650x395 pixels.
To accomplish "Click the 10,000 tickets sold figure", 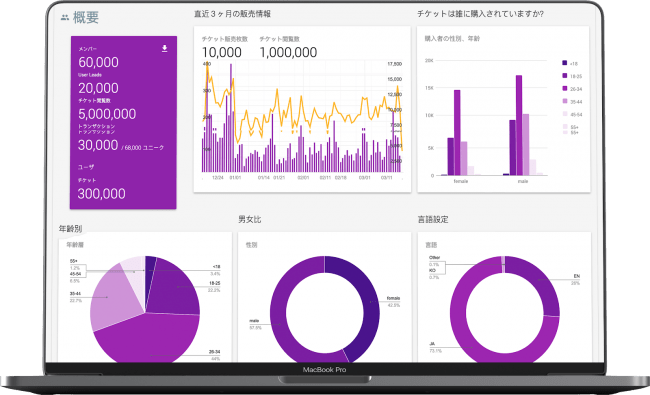I will click(x=221, y=52).
